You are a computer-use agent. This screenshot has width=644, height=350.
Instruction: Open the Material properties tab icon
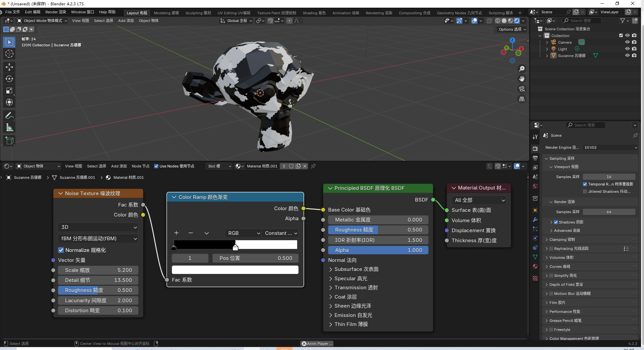[535, 266]
